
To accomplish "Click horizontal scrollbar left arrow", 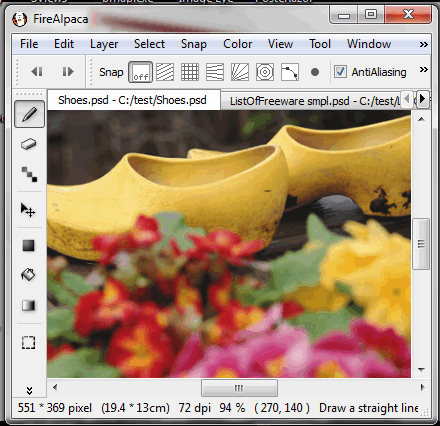I will coord(55,387).
